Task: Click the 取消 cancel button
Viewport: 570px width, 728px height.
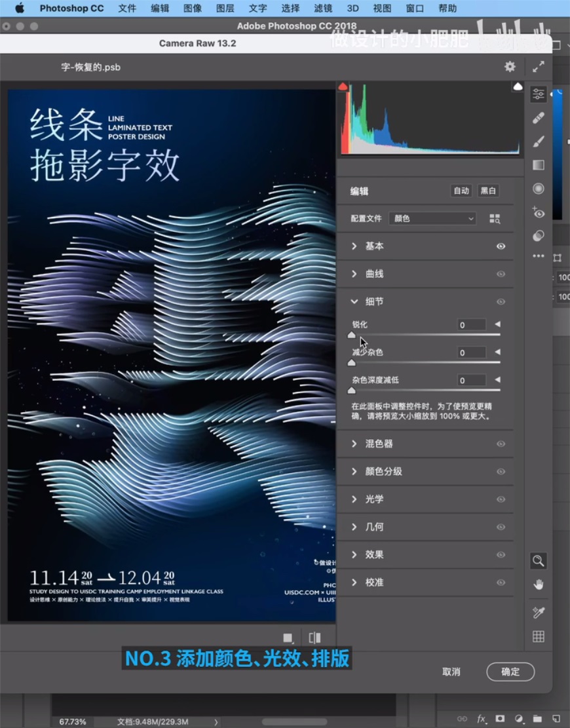Action: tap(451, 672)
